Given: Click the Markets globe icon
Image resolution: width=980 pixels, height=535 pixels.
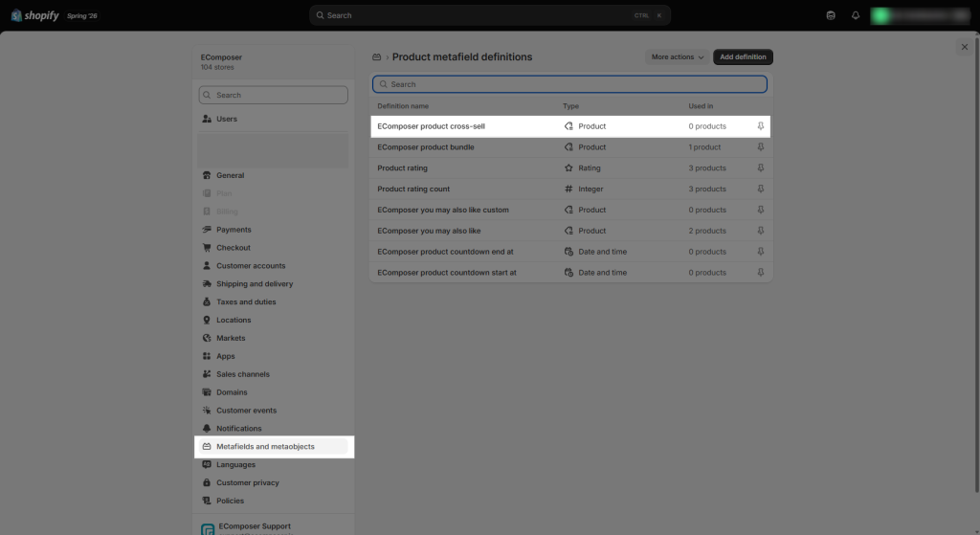Looking at the screenshot, I should (x=207, y=338).
